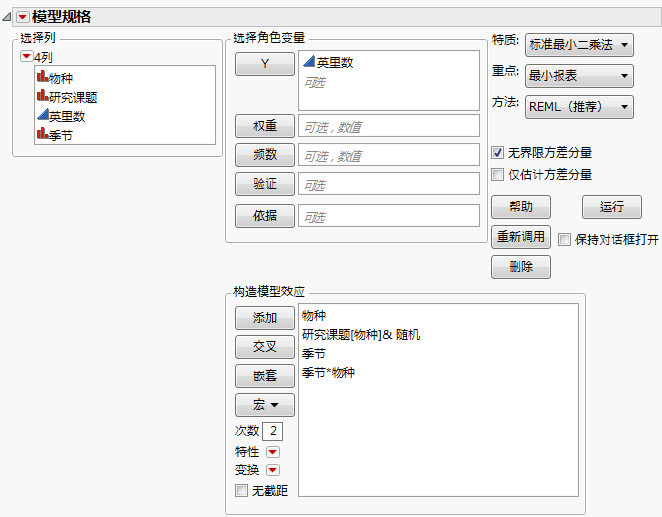Viewport: 662px width, 517px height.
Task: Click the 权重 role field
Action: [x=389, y=126]
